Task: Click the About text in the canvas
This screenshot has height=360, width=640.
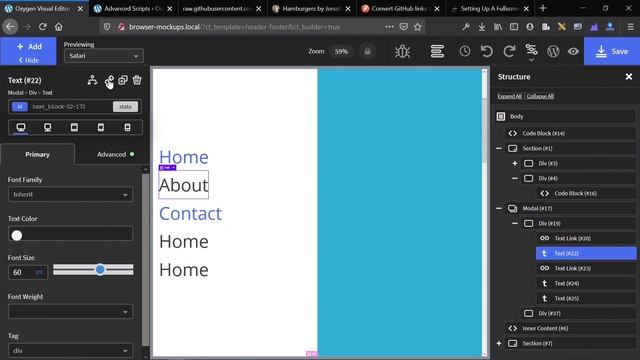Action: 183,185
